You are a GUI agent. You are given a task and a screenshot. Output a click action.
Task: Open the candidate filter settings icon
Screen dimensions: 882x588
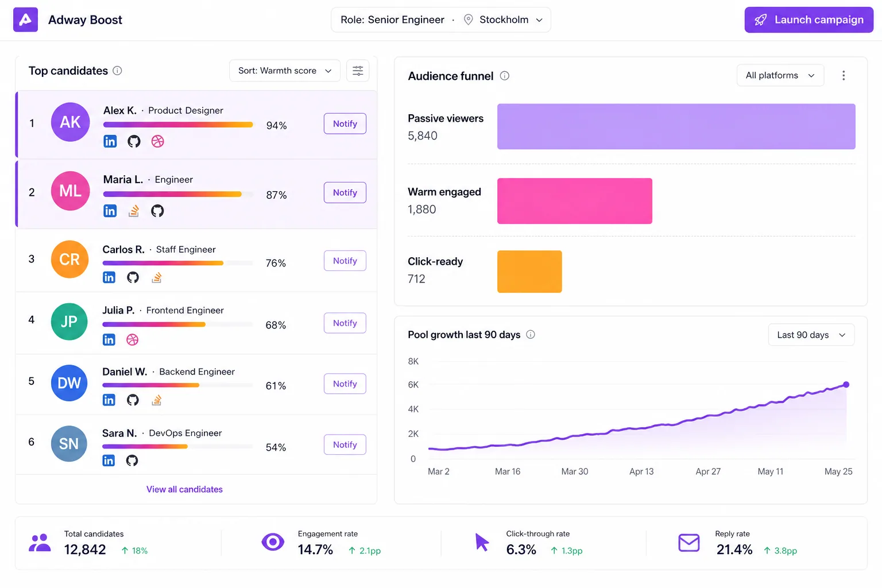click(358, 71)
